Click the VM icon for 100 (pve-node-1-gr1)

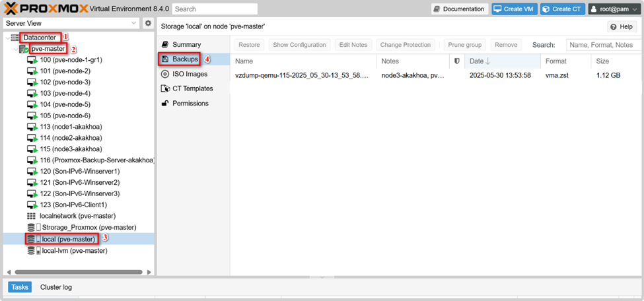click(32, 60)
